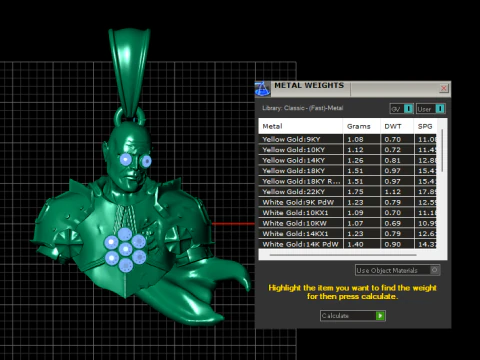Screen dimensions: 480x360
Task: Select the green pendant bail
Action: click(129, 72)
